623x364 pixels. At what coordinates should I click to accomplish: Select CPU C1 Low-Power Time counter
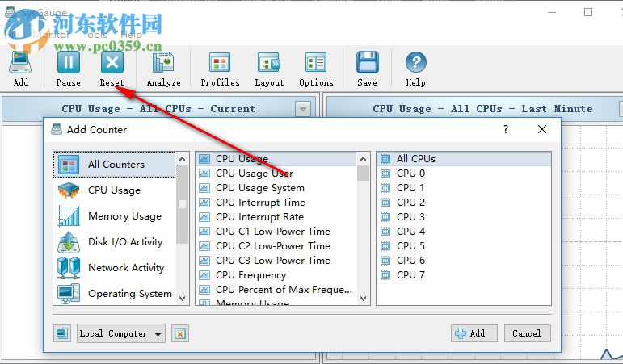276,232
